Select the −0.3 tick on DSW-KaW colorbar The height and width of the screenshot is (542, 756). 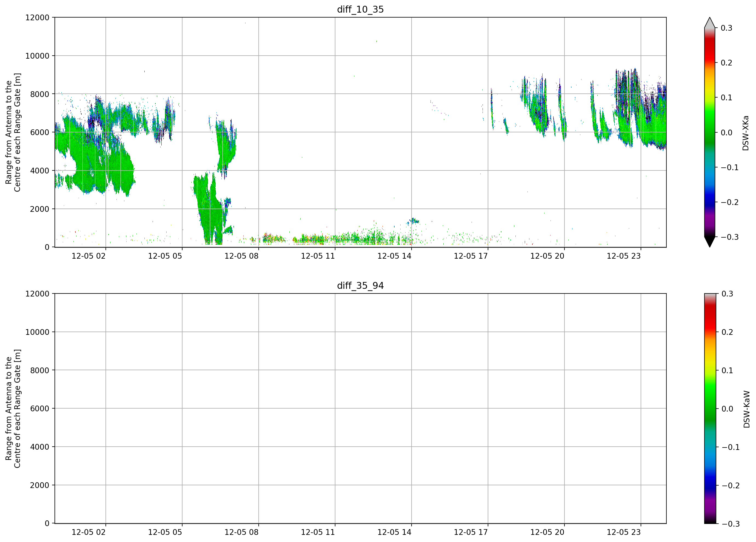(731, 524)
